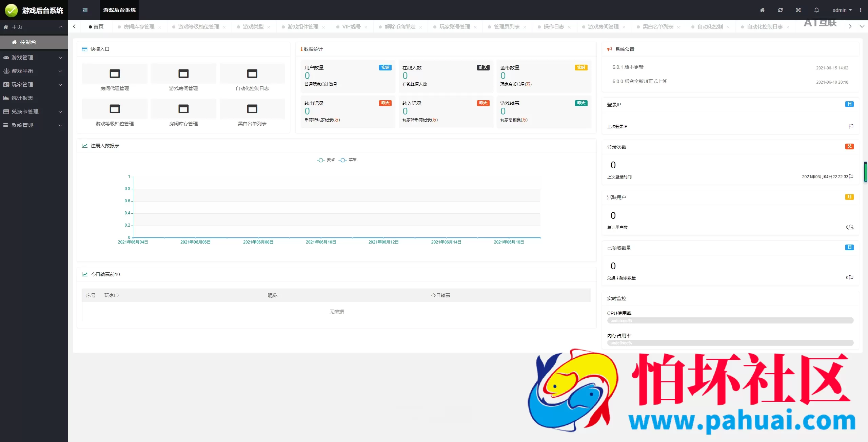Open the tab list dropdown chevron
The width and height of the screenshot is (868, 442).
click(862, 26)
